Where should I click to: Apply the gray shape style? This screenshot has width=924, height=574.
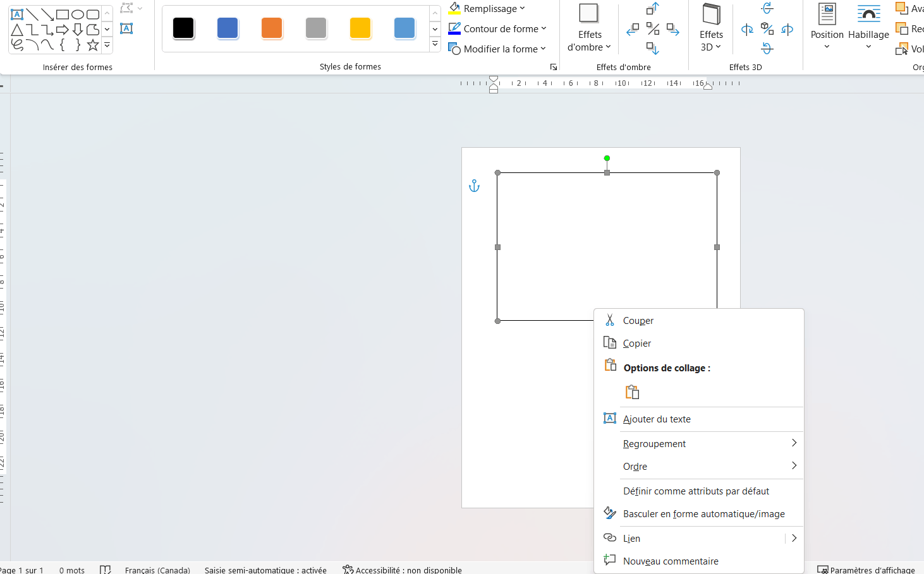(x=316, y=28)
